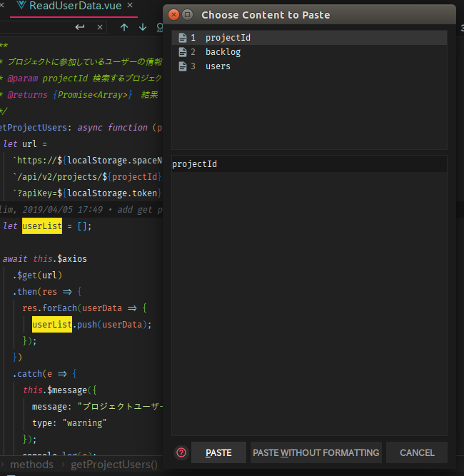Click highlighted userList before .push
This screenshot has height=476, width=464.
coord(52,324)
